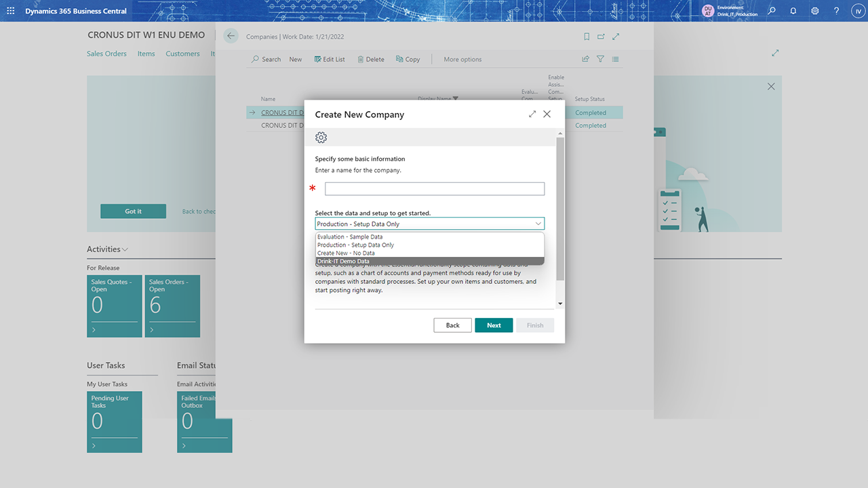This screenshot has width=868, height=488.
Task: Open the Pending User Tasks tile
Action: pyautogui.click(x=115, y=422)
